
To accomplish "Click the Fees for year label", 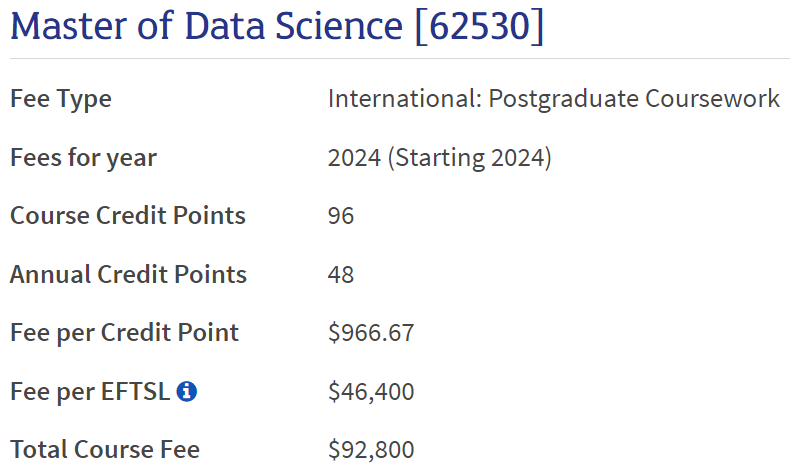I will pyautogui.click(x=84, y=158).
